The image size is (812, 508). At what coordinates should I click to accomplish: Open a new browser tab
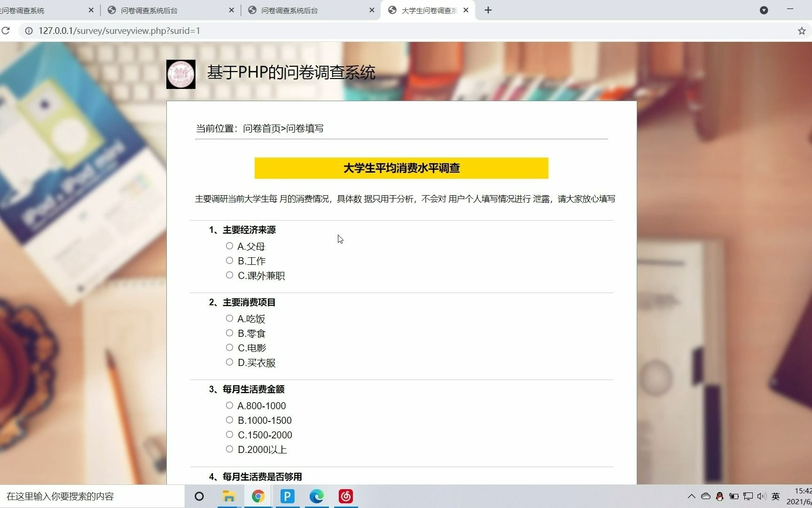tap(488, 10)
